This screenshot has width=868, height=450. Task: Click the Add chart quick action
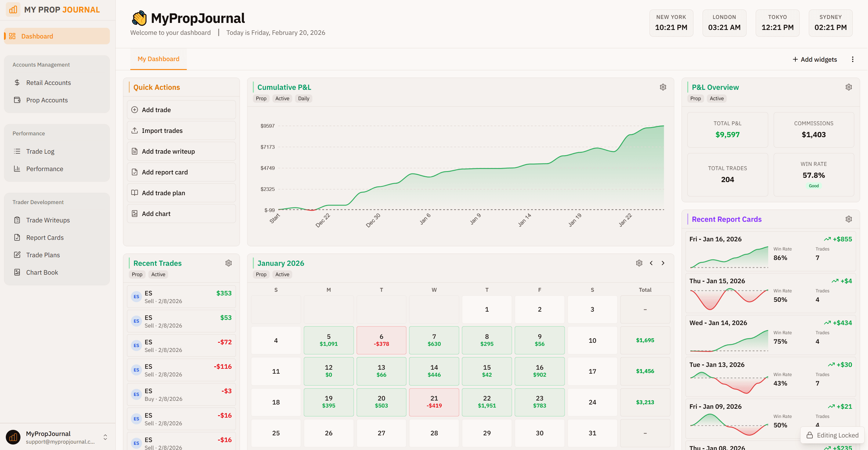pyautogui.click(x=181, y=214)
